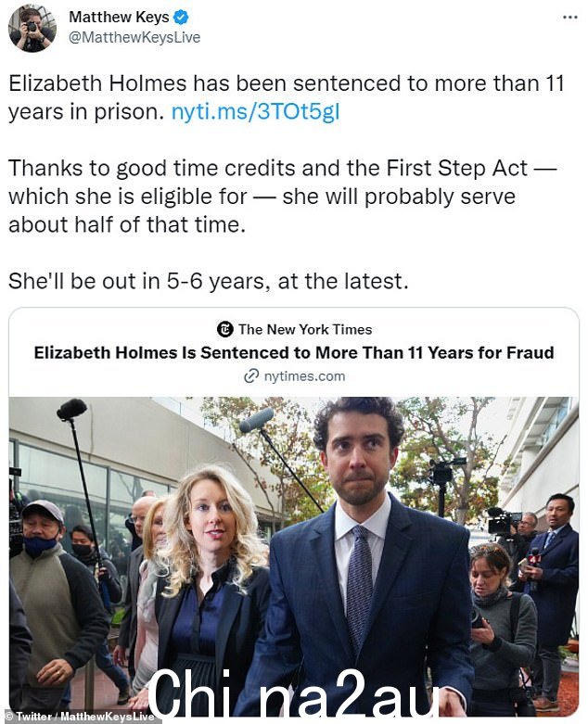Open the article preview photo
This screenshot has width=588, height=724.
tap(294, 556)
